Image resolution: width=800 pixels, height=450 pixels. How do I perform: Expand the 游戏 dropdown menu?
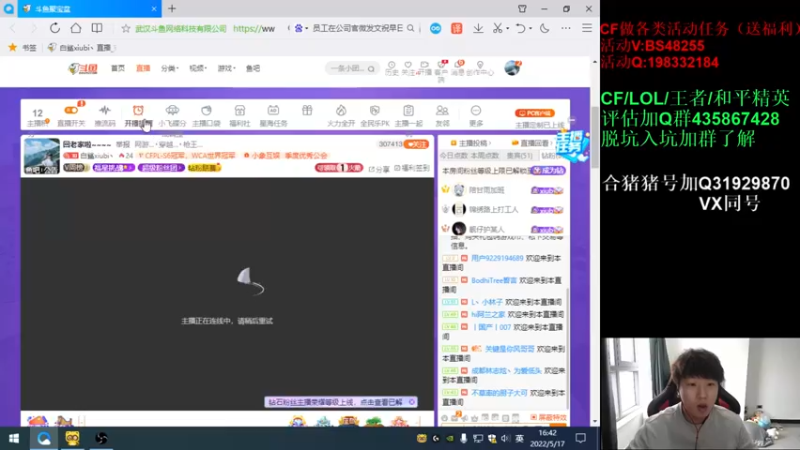point(227,68)
